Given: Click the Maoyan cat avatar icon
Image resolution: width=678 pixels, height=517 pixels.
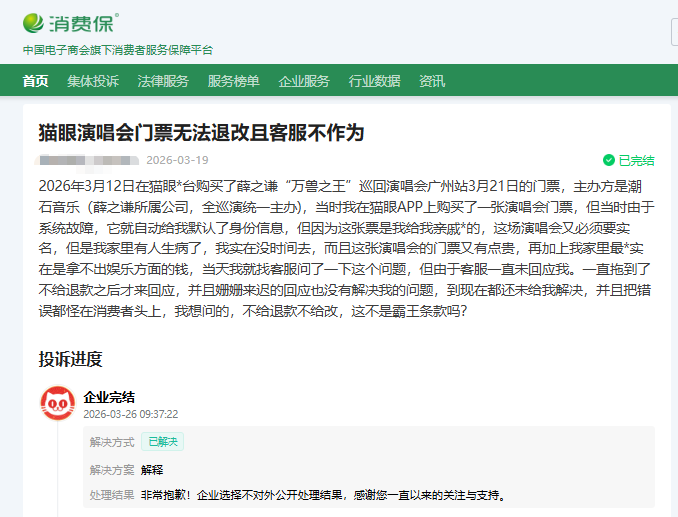Looking at the screenshot, I should [x=57, y=404].
